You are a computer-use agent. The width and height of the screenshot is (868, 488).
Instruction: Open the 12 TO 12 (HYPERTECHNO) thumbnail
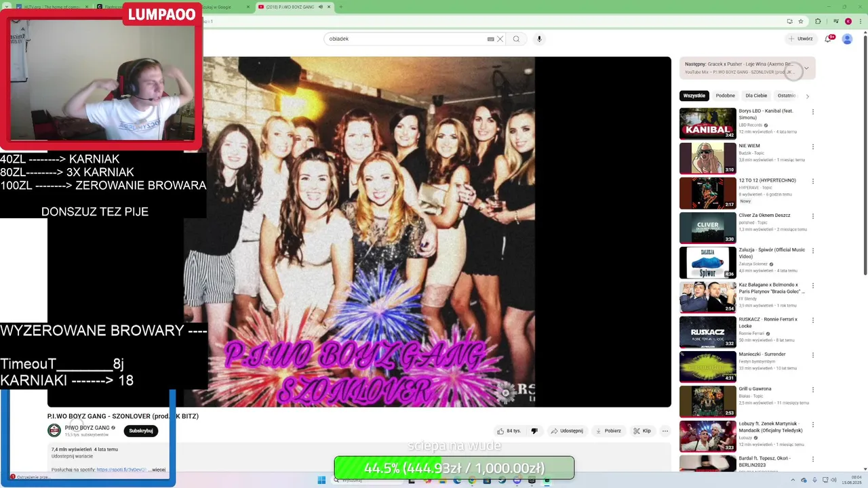(707, 193)
